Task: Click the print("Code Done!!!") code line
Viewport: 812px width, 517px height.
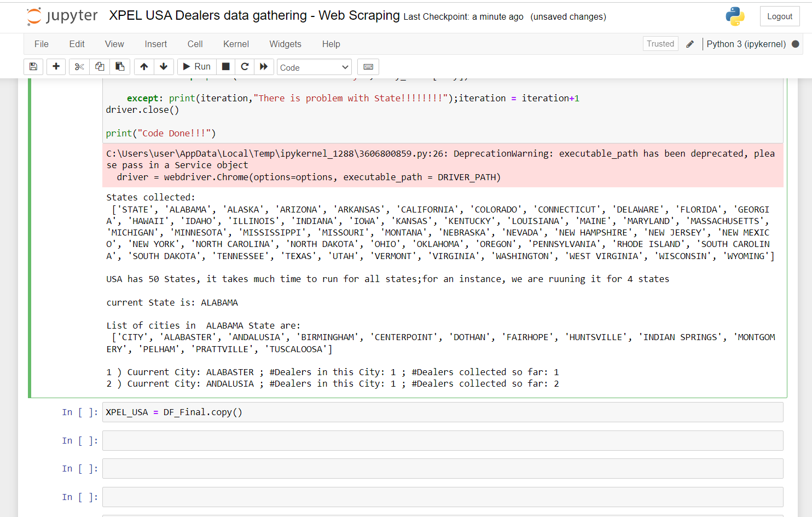Action: pos(161,133)
